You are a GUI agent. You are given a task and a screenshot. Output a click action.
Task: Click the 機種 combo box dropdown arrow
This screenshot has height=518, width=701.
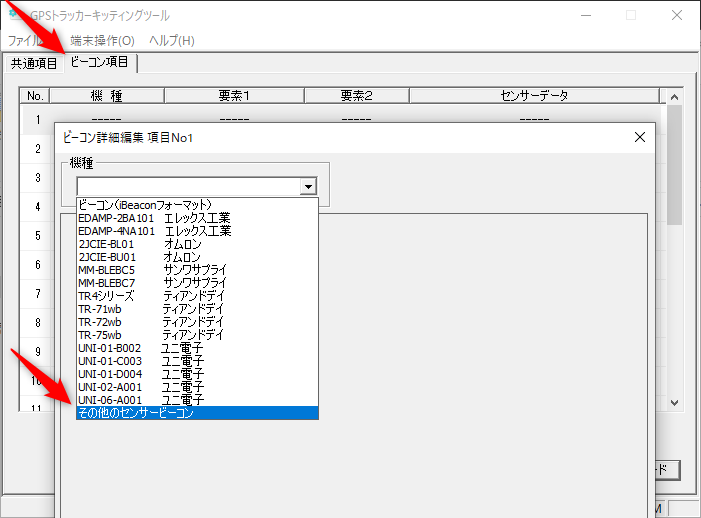(x=308, y=186)
